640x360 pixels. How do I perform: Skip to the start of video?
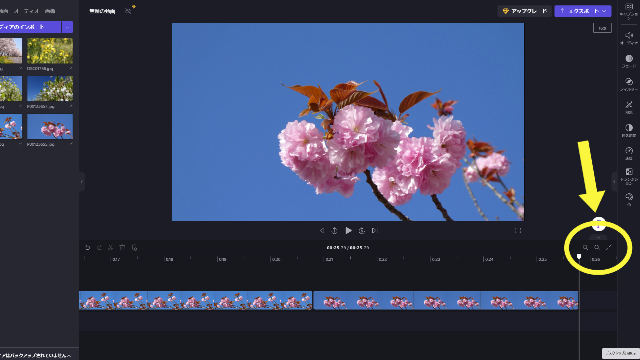(322, 231)
